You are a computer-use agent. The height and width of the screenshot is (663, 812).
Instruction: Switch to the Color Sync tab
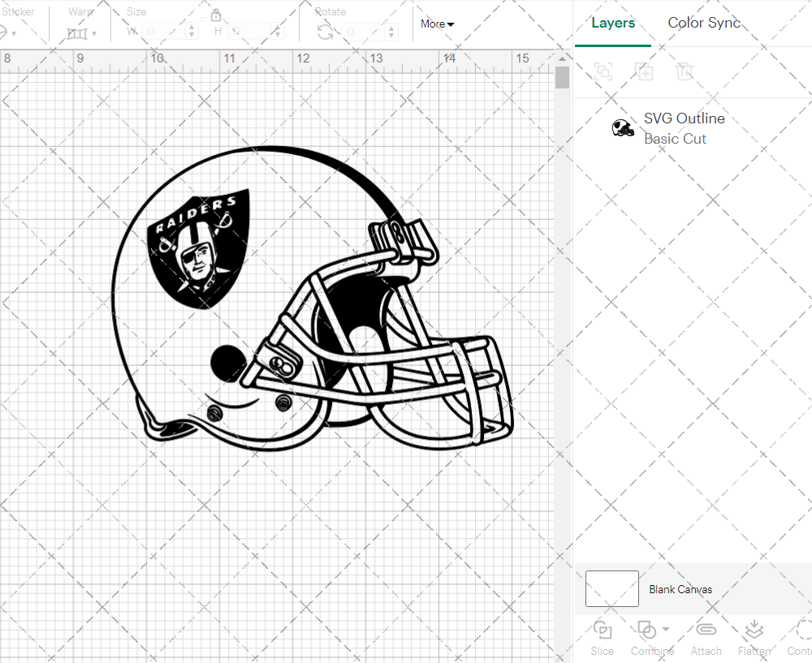pos(704,23)
